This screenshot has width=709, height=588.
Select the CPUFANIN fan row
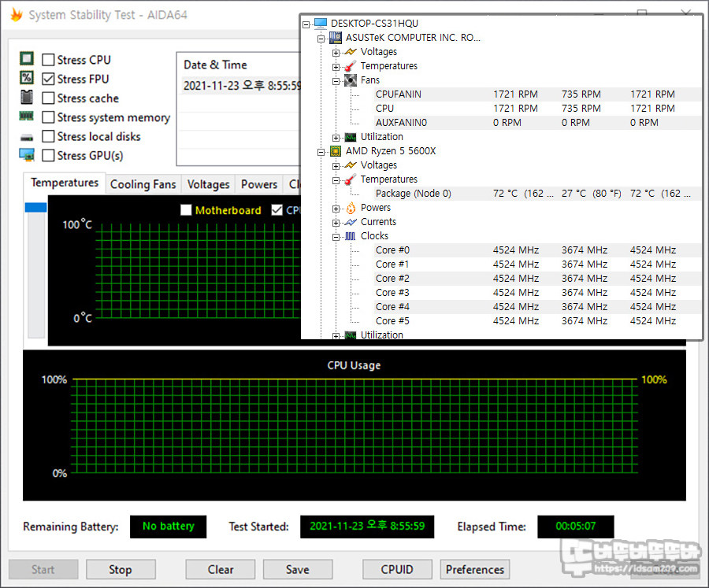coord(537,94)
